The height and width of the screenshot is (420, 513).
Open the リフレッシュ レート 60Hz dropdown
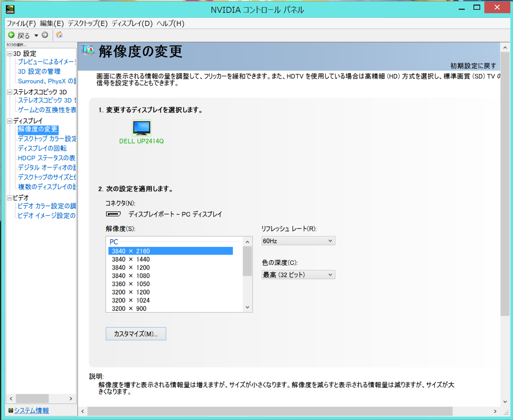(x=298, y=241)
